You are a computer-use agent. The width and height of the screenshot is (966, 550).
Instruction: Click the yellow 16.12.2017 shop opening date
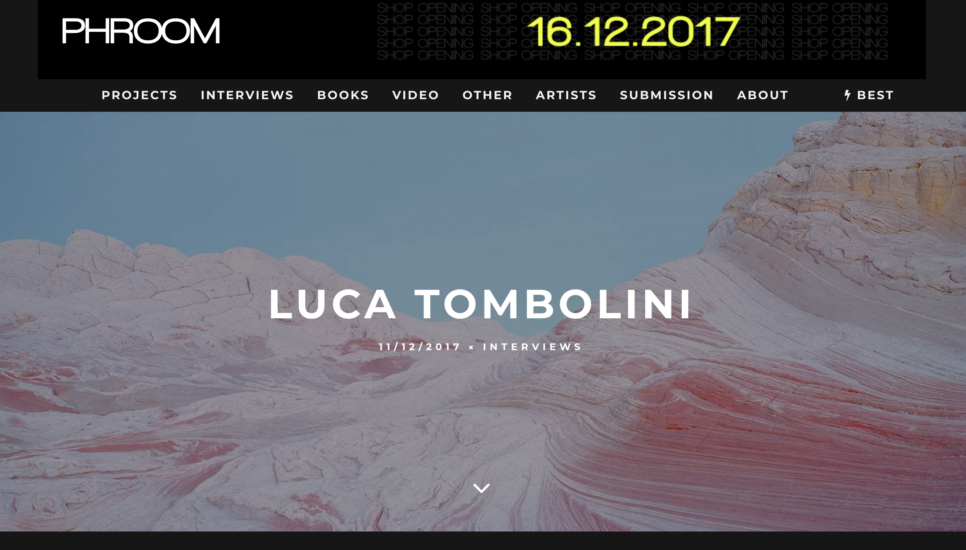click(633, 32)
